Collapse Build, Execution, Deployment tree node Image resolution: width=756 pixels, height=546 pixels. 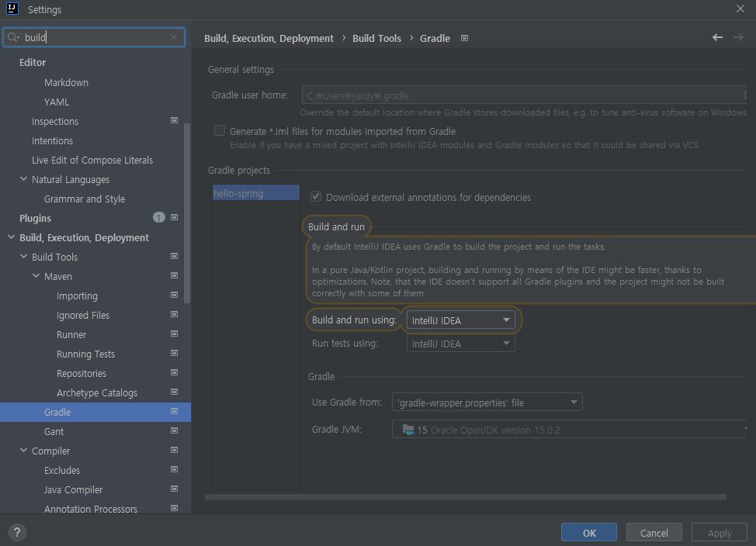[x=11, y=237]
